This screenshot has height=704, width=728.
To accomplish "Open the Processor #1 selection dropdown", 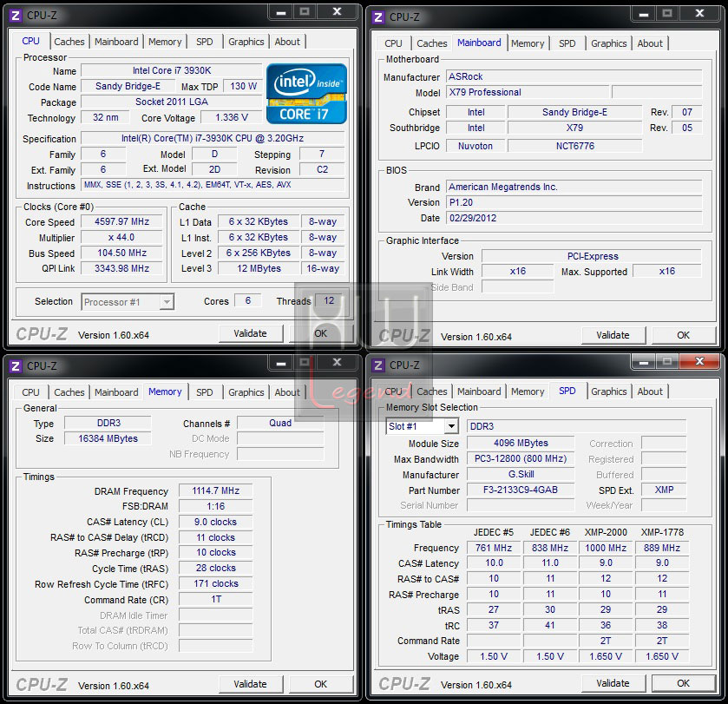I will pyautogui.click(x=128, y=302).
